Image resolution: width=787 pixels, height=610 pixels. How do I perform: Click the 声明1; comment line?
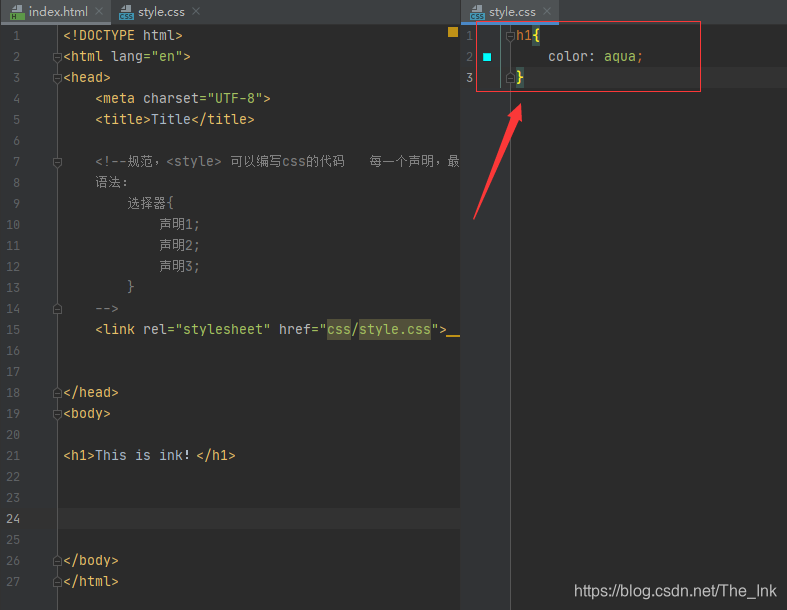[179, 224]
